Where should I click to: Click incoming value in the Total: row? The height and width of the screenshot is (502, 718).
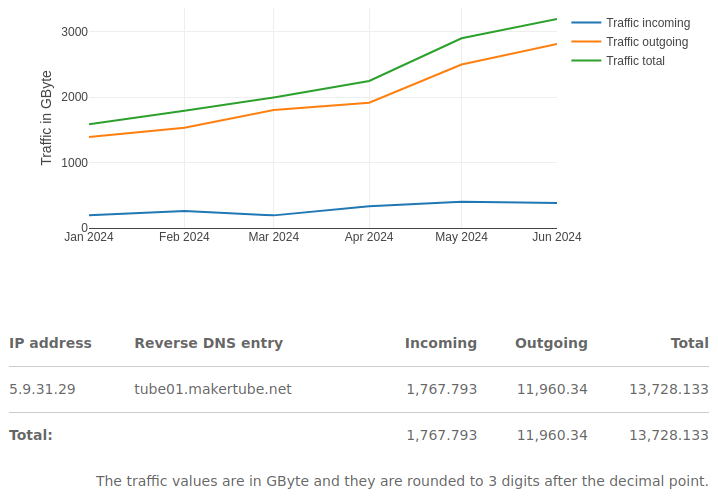coord(442,435)
